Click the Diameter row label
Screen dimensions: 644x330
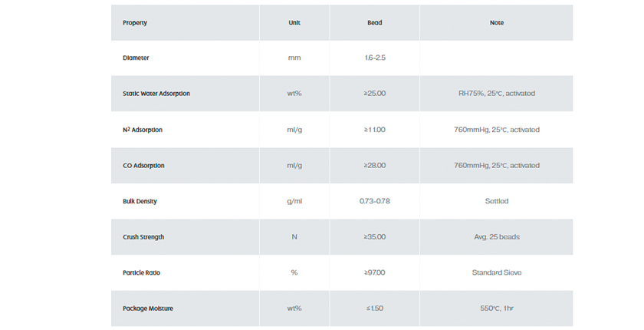(136, 58)
